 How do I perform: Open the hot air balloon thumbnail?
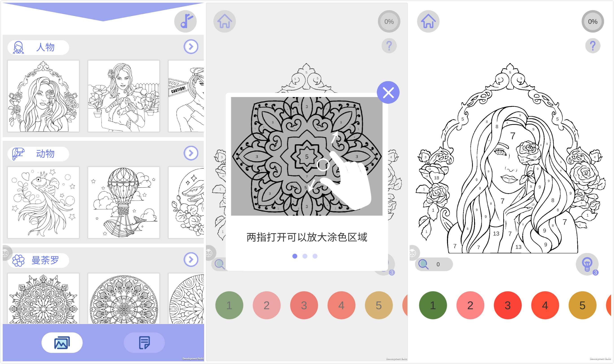coord(124,203)
